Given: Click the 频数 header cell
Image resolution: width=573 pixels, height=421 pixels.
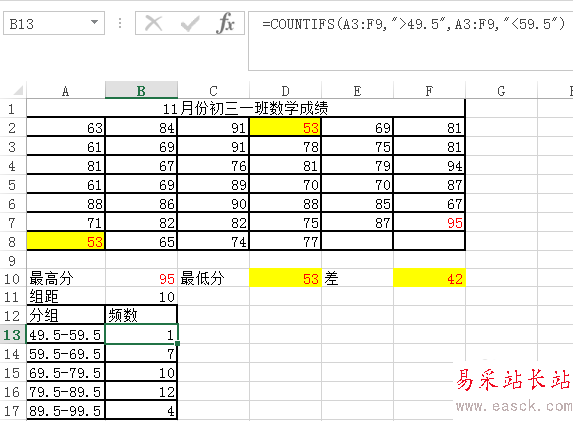Looking at the screenshot, I should 141,315.
